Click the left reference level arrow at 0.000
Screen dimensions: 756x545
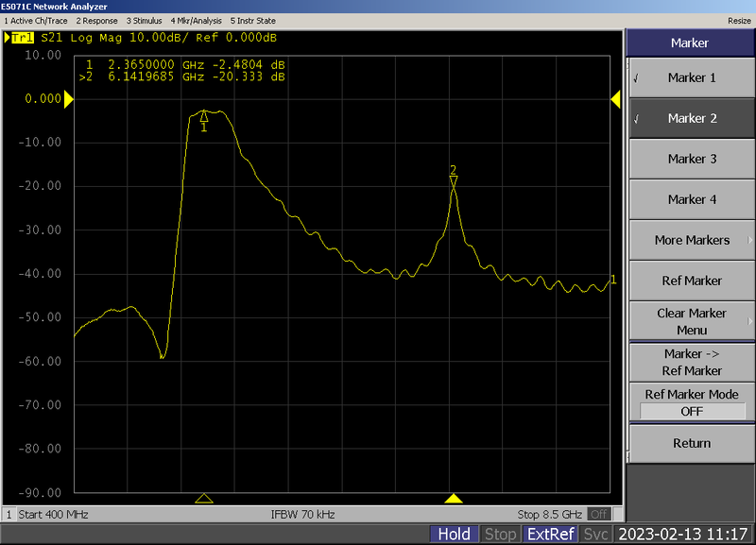[x=68, y=99]
